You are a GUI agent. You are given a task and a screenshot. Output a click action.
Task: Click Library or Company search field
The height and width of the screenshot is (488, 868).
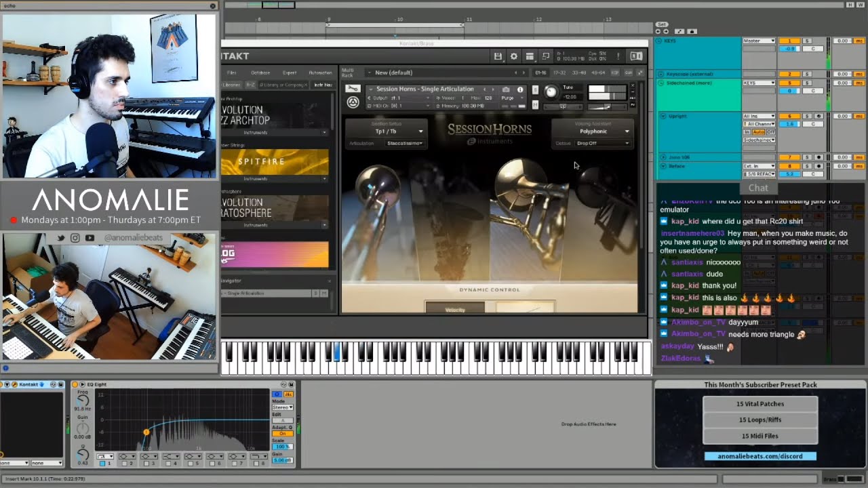pyautogui.click(x=283, y=85)
